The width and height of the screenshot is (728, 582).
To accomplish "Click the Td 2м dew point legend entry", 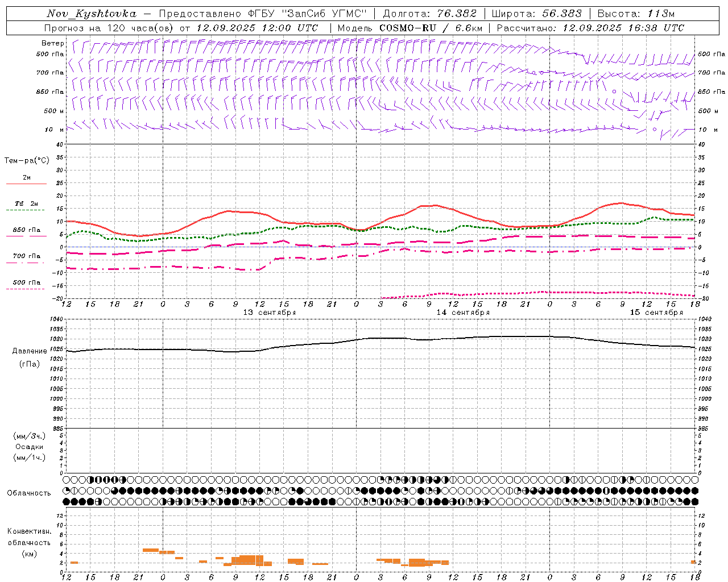I will pos(27,203).
